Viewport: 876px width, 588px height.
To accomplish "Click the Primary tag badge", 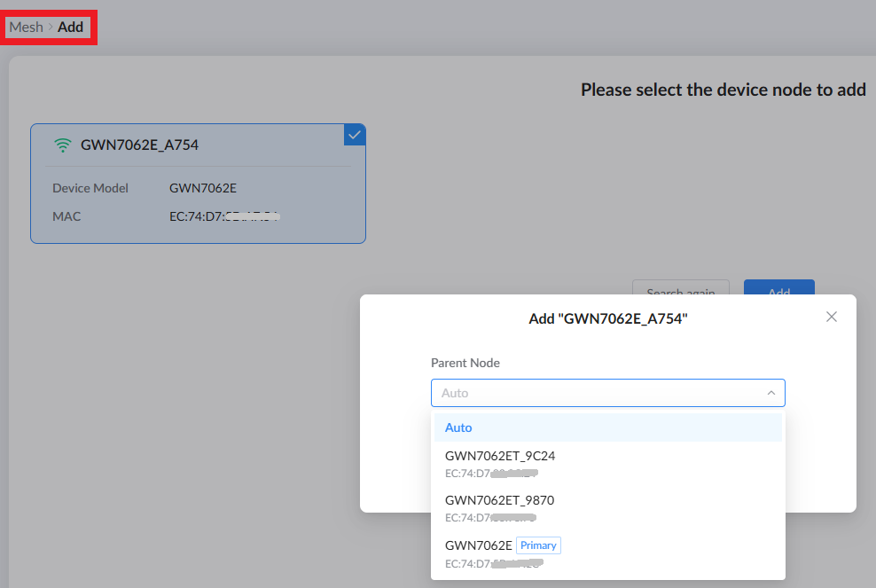I will pyautogui.click(x=538, y=545).
